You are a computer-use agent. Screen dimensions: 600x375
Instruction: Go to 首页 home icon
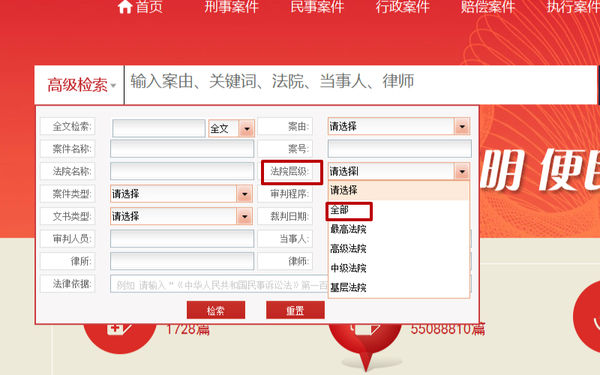(125, 7)
